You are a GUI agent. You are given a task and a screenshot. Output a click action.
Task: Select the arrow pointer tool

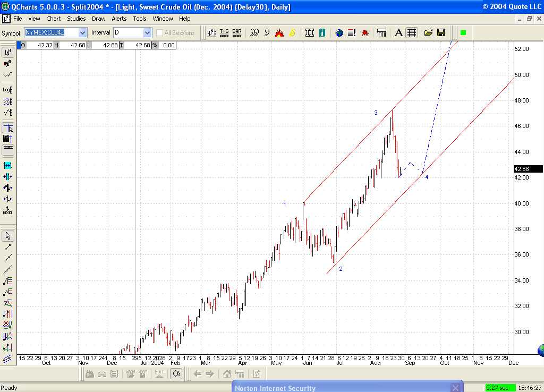click(x=7, y=236)
